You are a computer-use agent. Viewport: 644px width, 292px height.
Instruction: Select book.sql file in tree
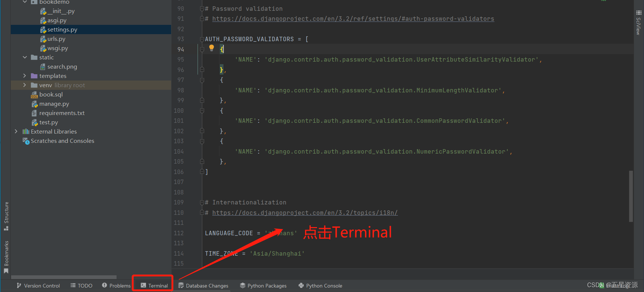(x=51, y=95)
